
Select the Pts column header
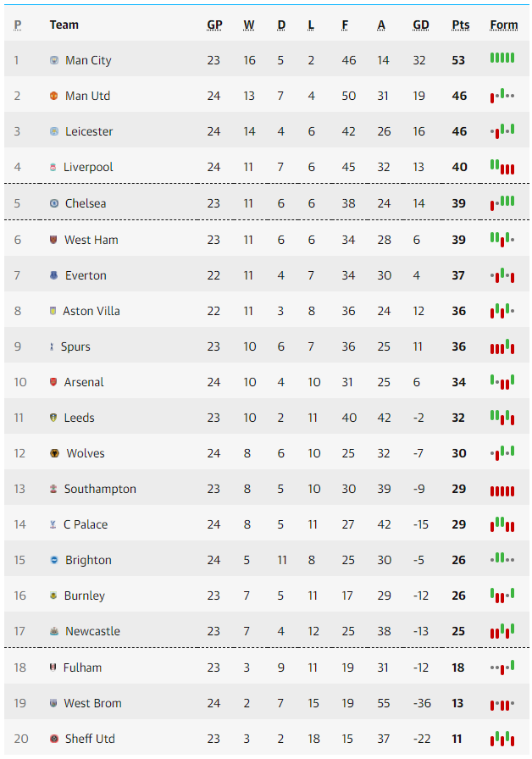pos(460,25)
